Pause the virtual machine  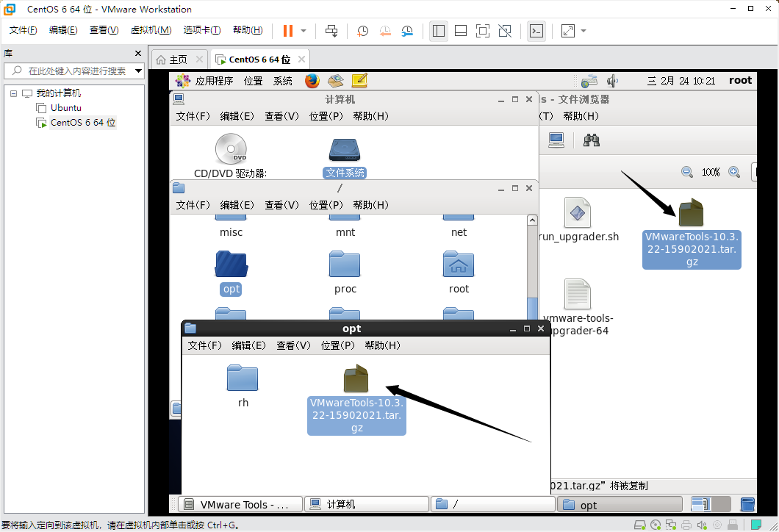coord(287,31)
